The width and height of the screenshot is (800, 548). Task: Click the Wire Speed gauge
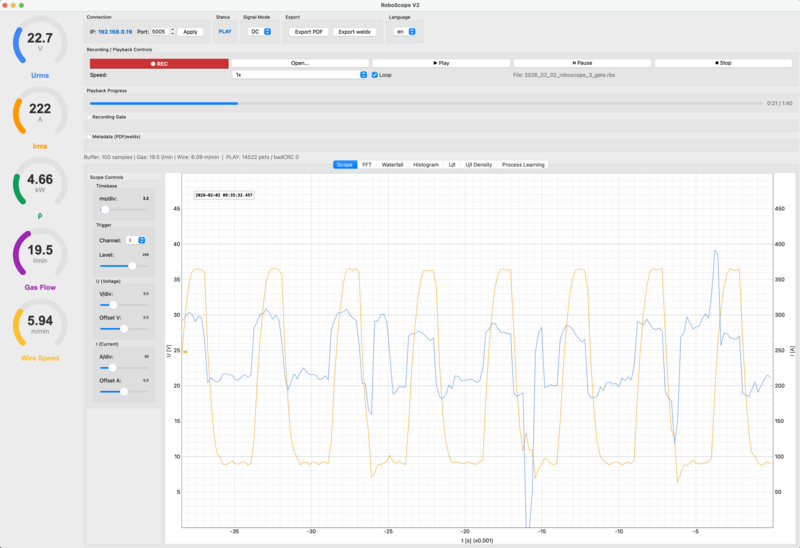[x=40, y=326]
